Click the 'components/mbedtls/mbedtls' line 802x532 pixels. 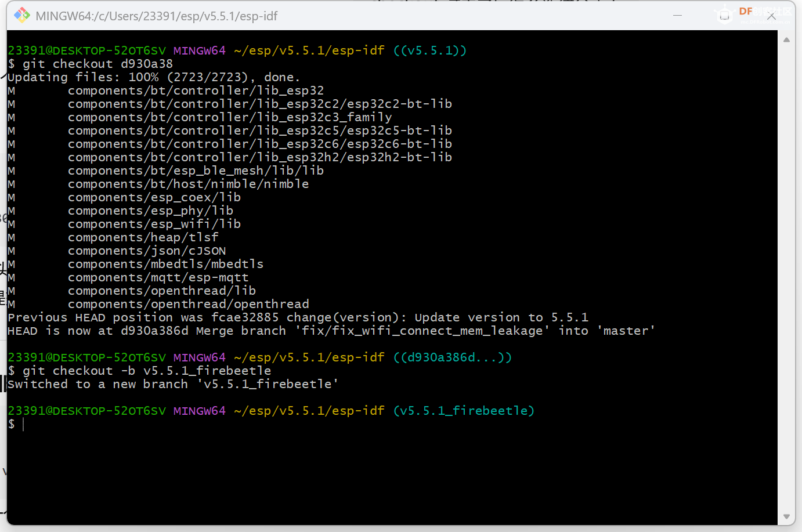pyautogui.click(x=165, y=264)
